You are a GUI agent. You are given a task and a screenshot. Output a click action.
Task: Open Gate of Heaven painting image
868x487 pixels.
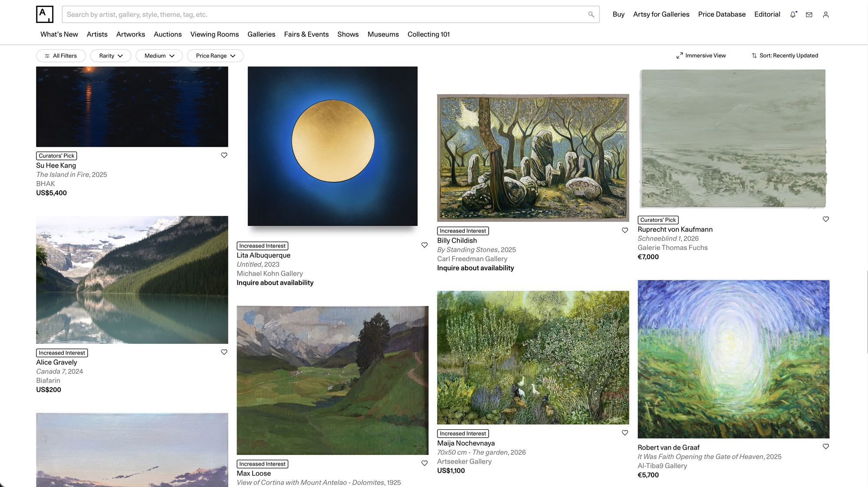coord(733,359)
